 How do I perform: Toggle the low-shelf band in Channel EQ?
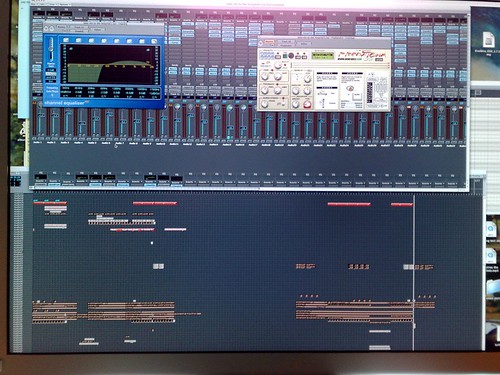pos(79,40)
